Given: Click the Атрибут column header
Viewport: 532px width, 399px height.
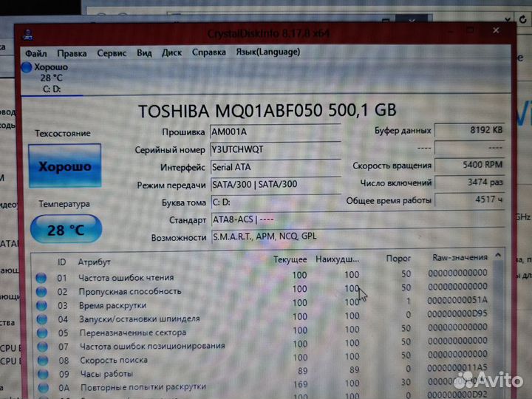Looking at the screenshot, I should coord(94,262).
